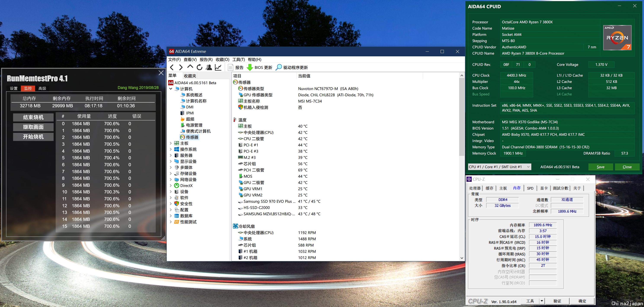This screenshot has height=307, width=644.
Task: Click Close in AIDA64 CPUID window
Action: click(627, 167)
